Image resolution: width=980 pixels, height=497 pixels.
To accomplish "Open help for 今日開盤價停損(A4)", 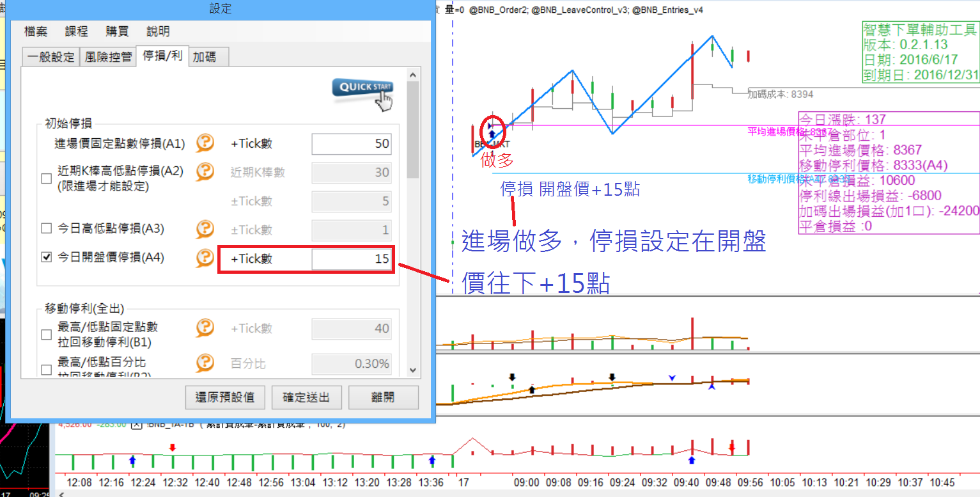I will tap(205, 258).
